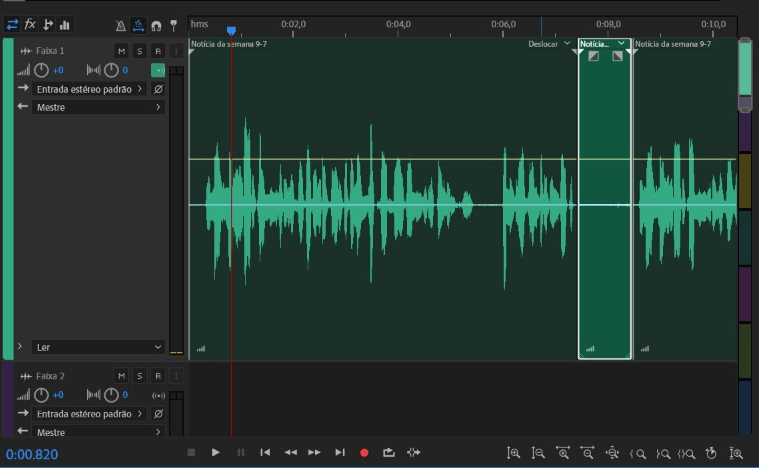The image size is (759, 469).
Task: Click the fade-in icon on selected clip
Action: coord(593,56)
